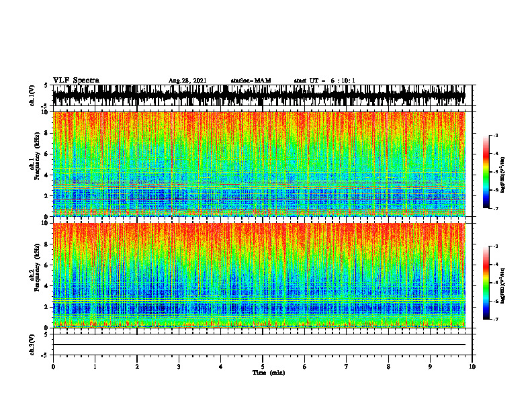The height and width of the screenshot is (411, 532).
Task: Click the "6" kHz tick on ch.2 spectrogram
Action: coord(48,265)
